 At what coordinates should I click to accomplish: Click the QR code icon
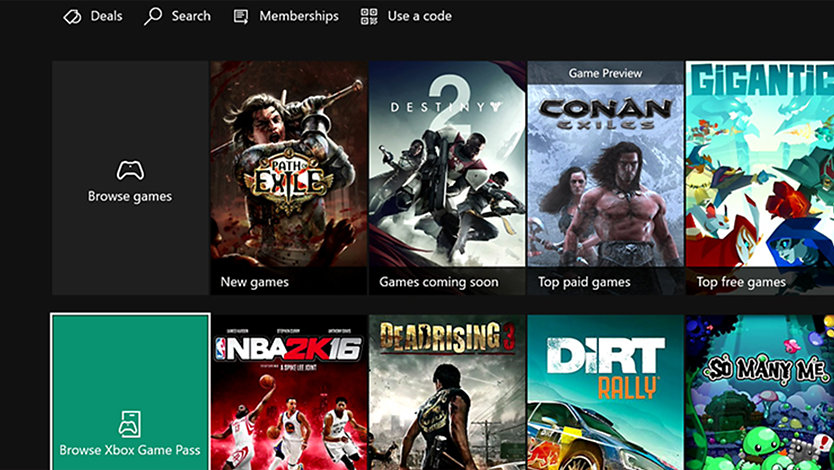(x=369, y=16)
